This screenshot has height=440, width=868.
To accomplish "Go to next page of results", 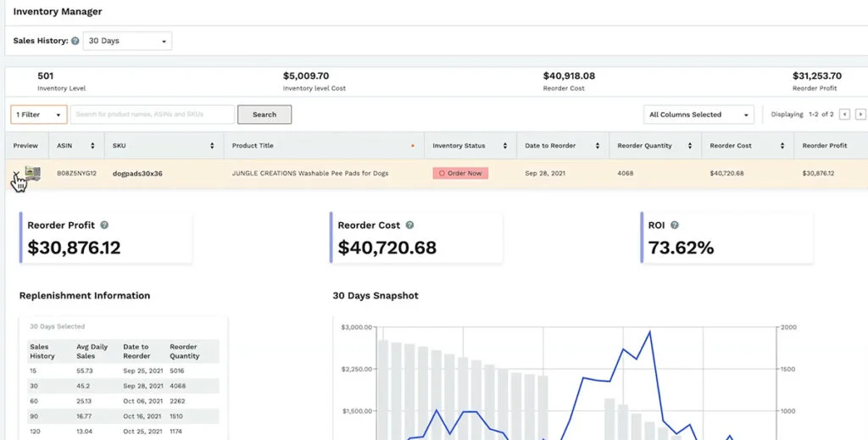I will [860, 114].
